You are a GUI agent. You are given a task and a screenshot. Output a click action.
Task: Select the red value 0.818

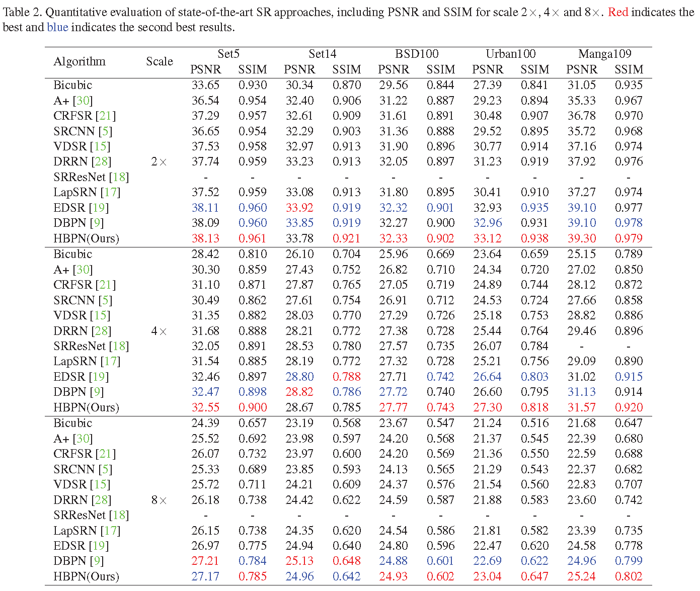tap(534, 407)
